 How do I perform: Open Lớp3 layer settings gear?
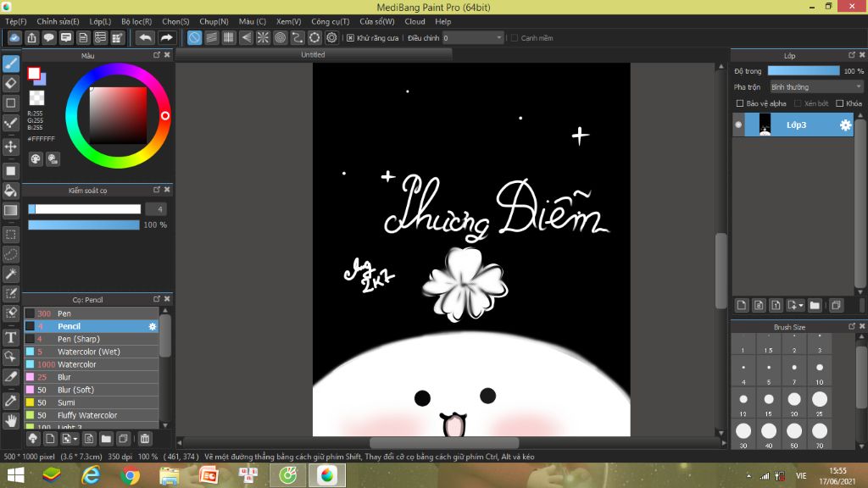click(x=845, y=125)
